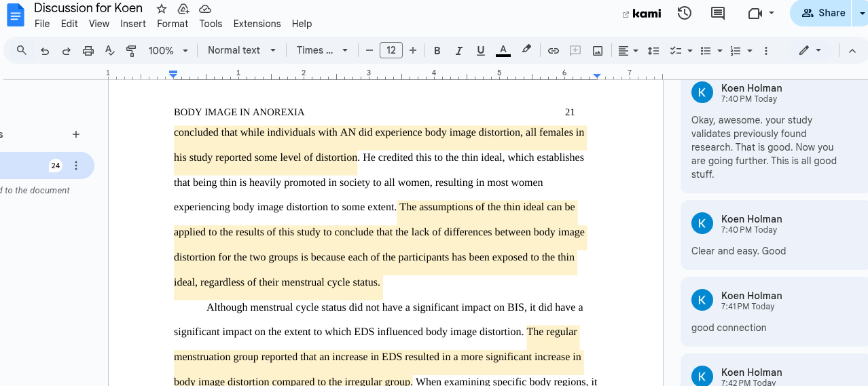Image resolution: width=868 pixels, height=386 pixels.
Task: Open the Times font family dropdown
Action: [x=322, y=51]
